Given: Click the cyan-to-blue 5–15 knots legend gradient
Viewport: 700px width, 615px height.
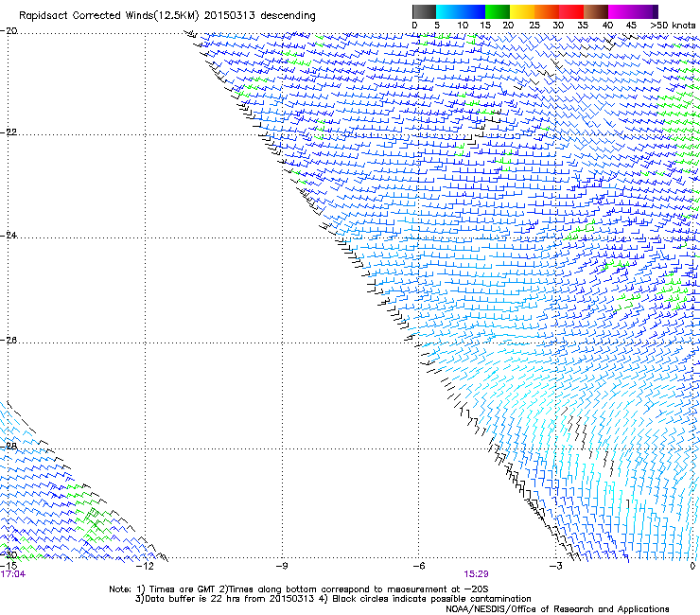Looking at the screenshot, I should coord(461,11).
